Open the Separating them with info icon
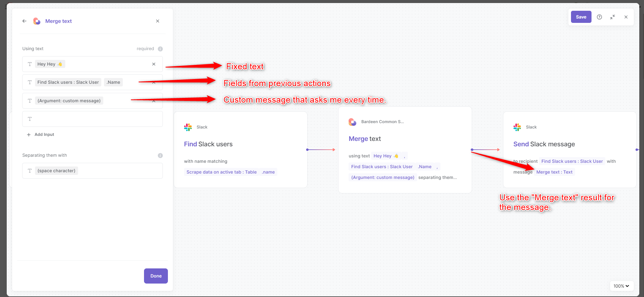 click(x=160, y=155)
